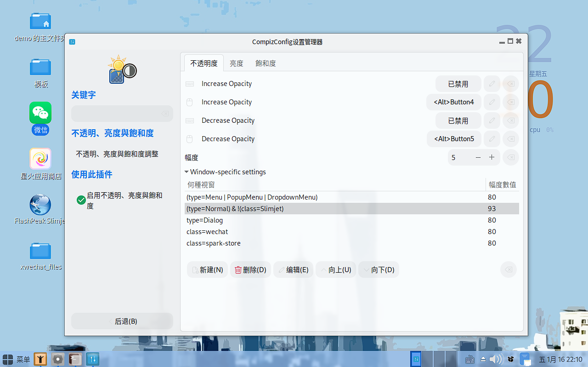Reset the <Alt>Button4 binding to default
Viewport: 588px width, 367px height.
click(x=511, y=102)
